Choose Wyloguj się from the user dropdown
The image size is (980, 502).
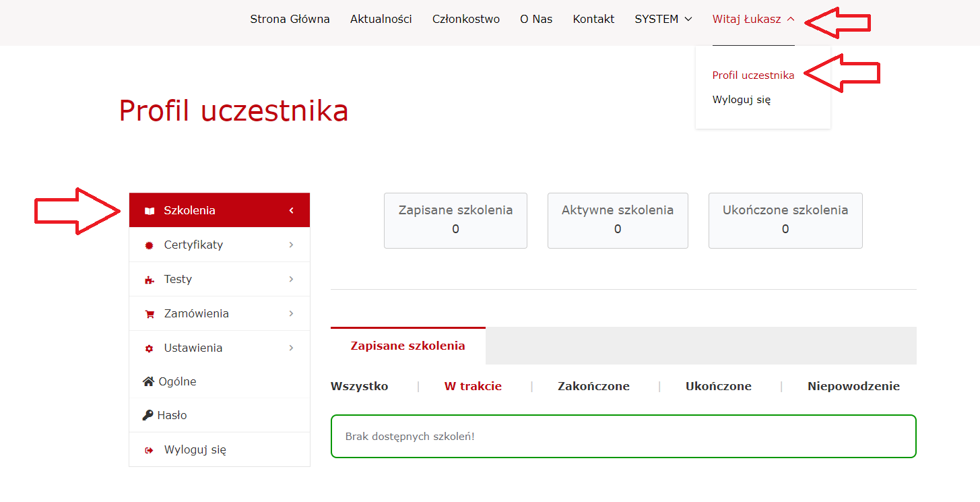pyautogui.click(x=741, y=100)
